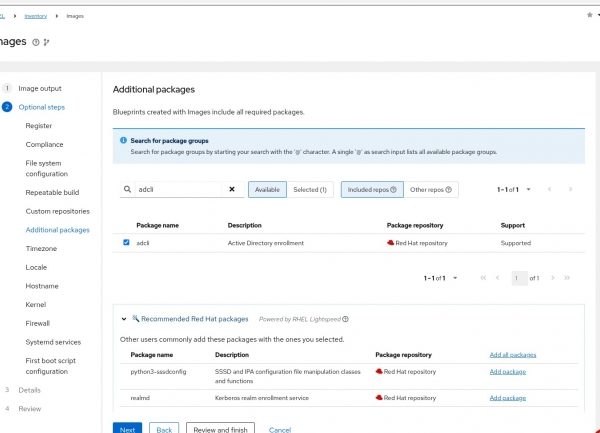Uncheck the adcli package checkbox
600x433 pixels.
click(126, 243)
